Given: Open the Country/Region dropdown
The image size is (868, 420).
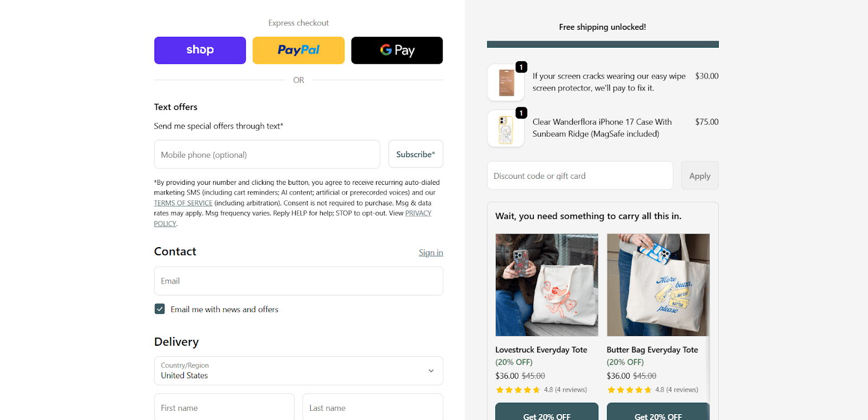Looking at the screenshot, I should pos(298,371).
